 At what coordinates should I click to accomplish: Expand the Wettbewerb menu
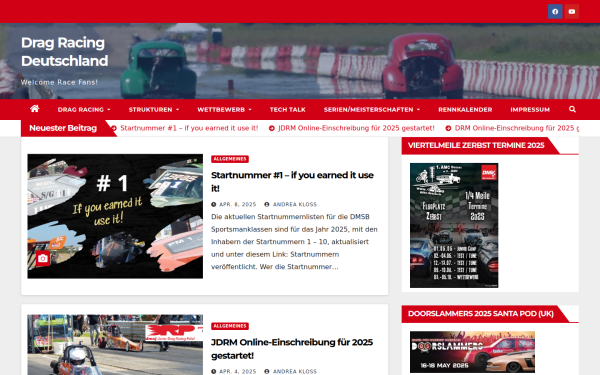(224, 109)
